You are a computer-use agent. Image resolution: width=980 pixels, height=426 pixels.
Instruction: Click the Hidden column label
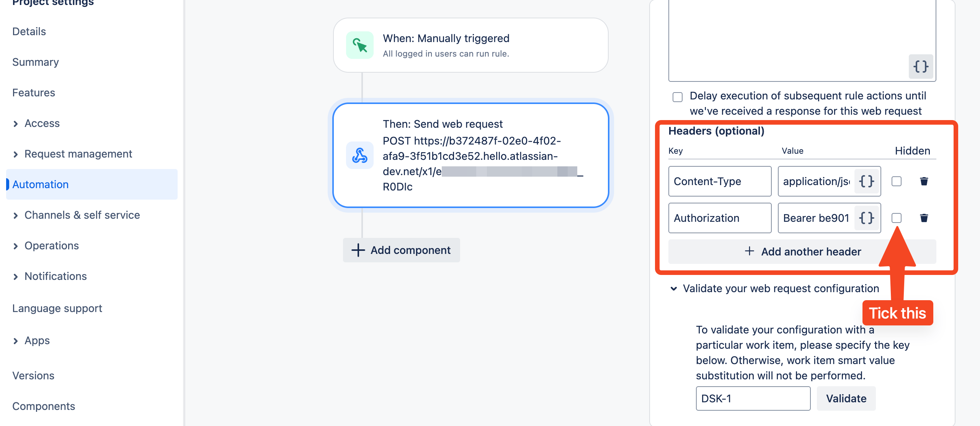pos(912,151)
